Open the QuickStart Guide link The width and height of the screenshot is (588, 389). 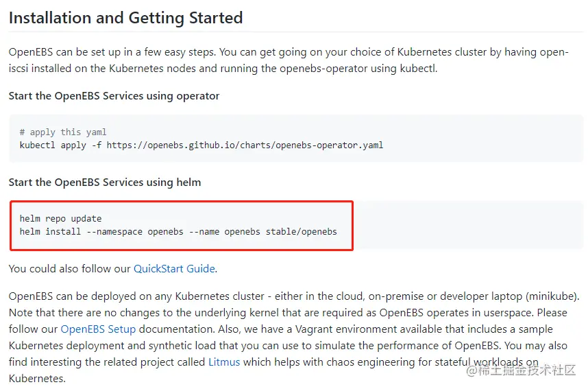pyautogui.click(x=175, y=268)
